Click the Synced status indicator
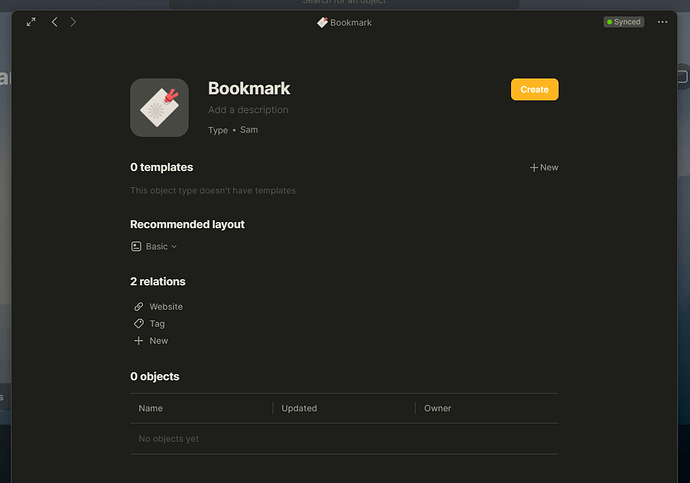The width and height of the screenshot is (690, 483). point(624,22)
